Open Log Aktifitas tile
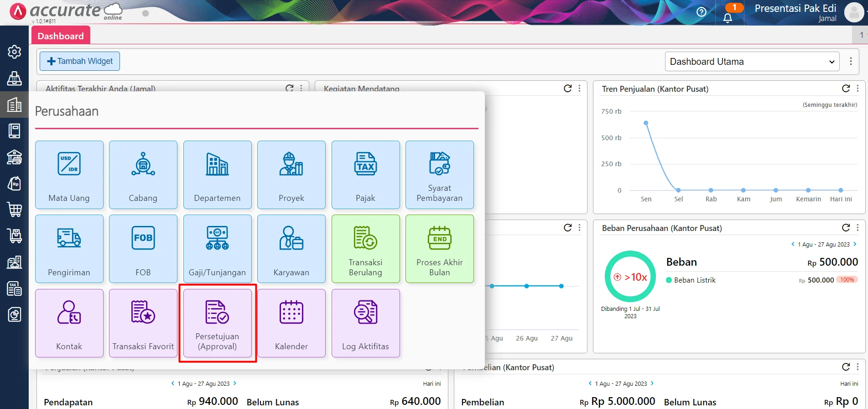 pos(365,323)
